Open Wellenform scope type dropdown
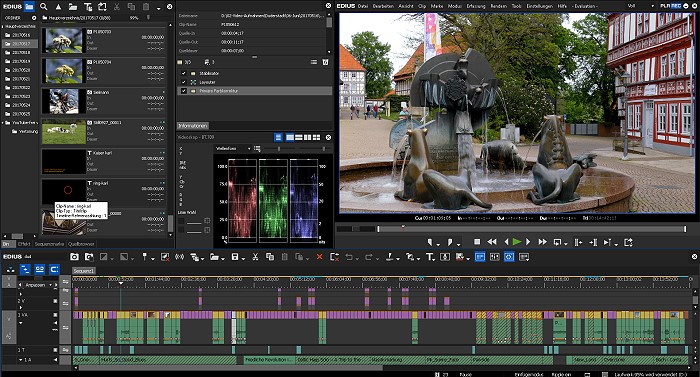This screenshot has height=377, width=700. tap(233, 148)
